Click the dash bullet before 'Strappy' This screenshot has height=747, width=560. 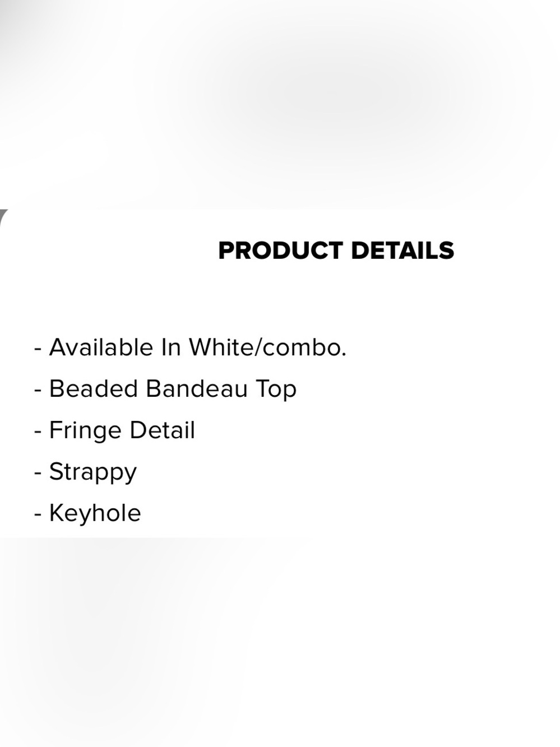(38, 473)
